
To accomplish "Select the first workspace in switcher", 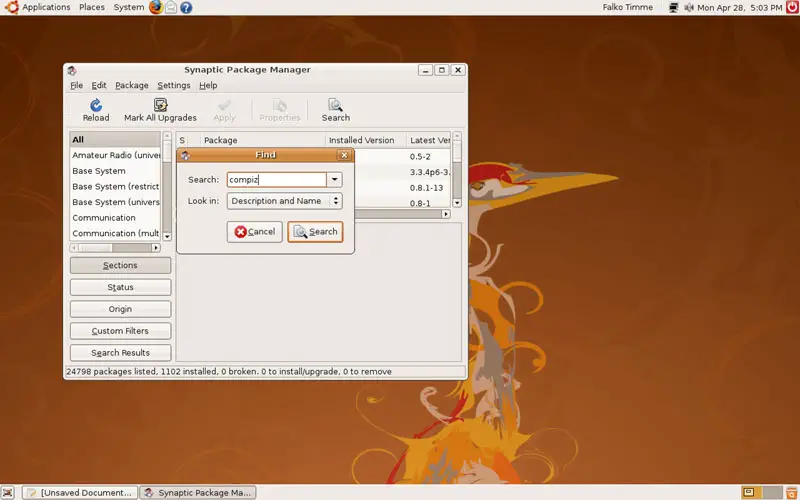I will (x=749, y=492).
